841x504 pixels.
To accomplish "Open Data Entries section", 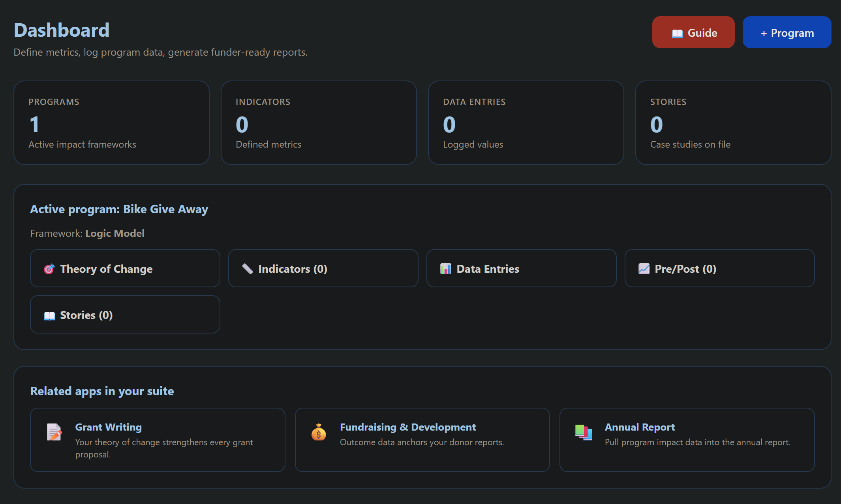I will click(x=521, y=268).
